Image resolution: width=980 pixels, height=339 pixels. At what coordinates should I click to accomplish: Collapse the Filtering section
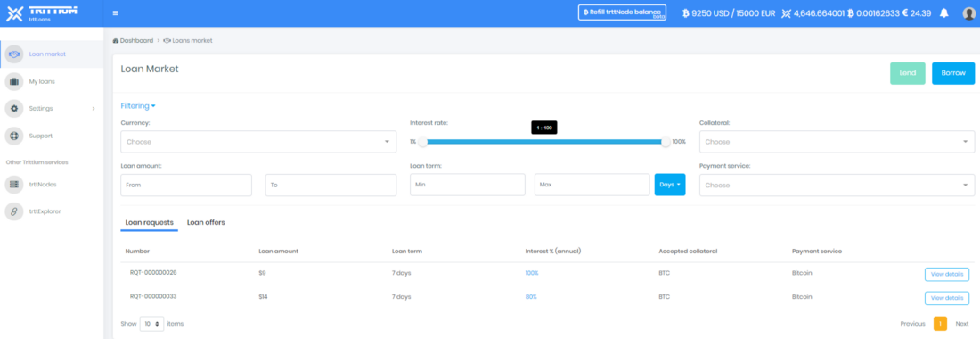[x=138, y=106]
